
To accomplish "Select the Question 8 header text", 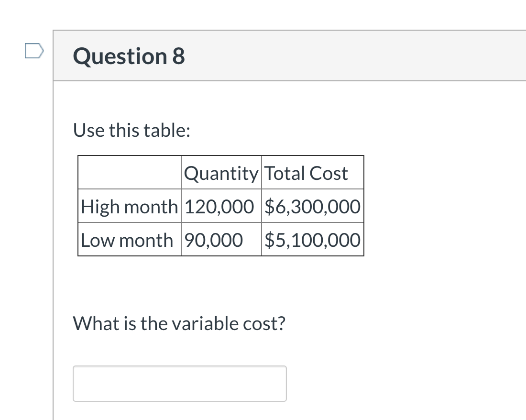I will coord(128,56).
